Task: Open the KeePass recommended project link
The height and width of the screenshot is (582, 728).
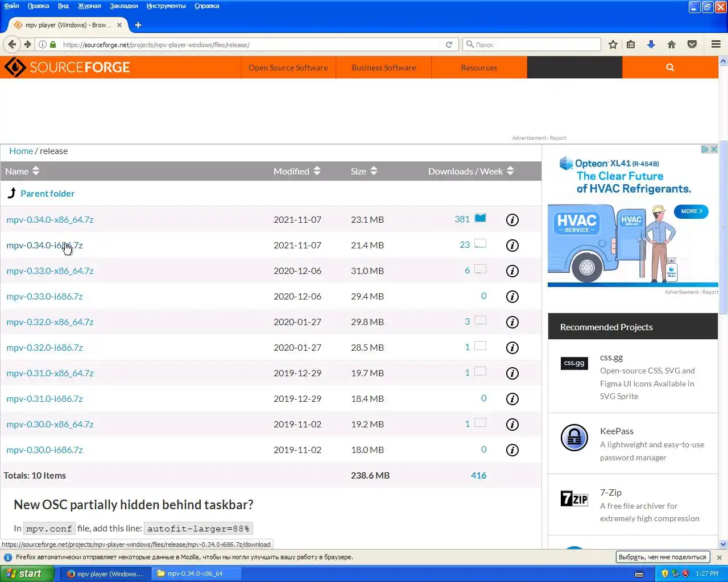Action: point(617,431)
